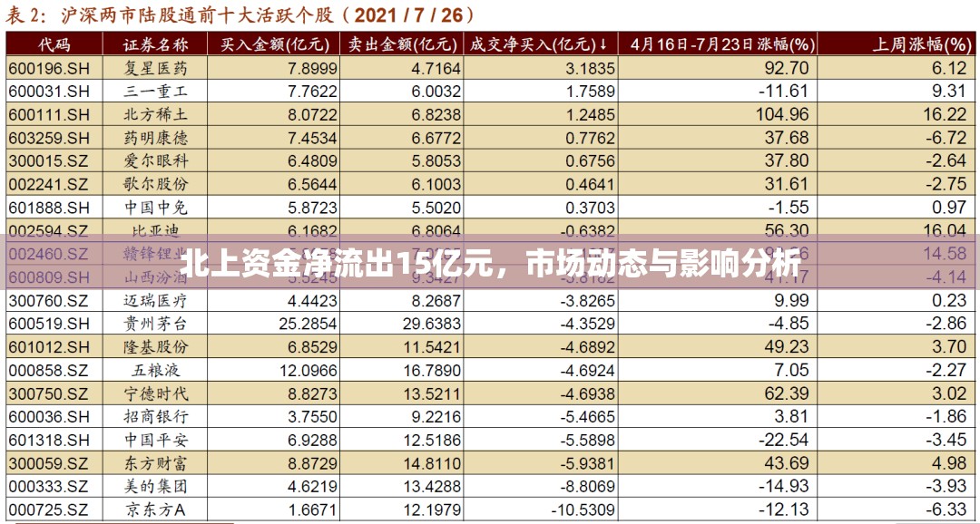The image size is (980, 524).
Task: Click the 买入金额(亿元) column header
Action: coord(274,44)
